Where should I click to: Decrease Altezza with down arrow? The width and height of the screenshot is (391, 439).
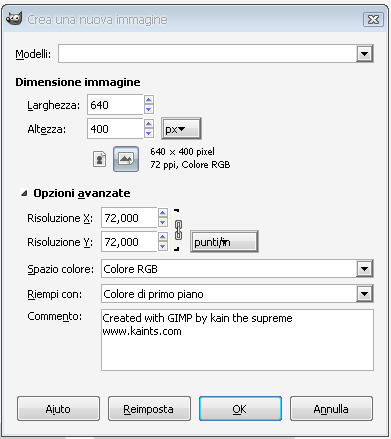pyautogui.click(x=149, y=133)
